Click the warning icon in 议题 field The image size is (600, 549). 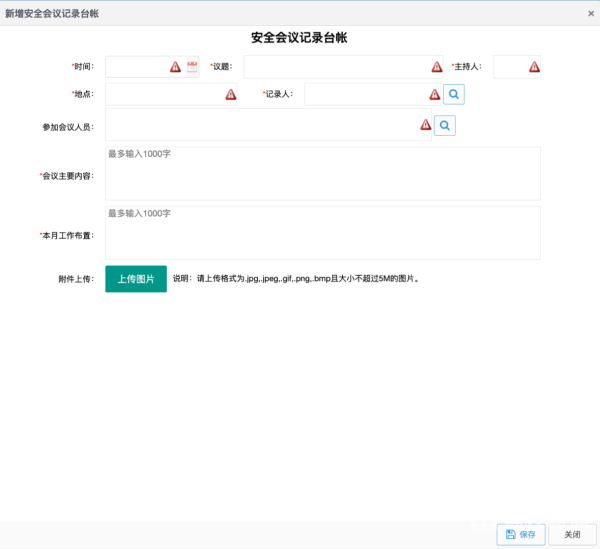pyautogui.click(x=437, y=67)
